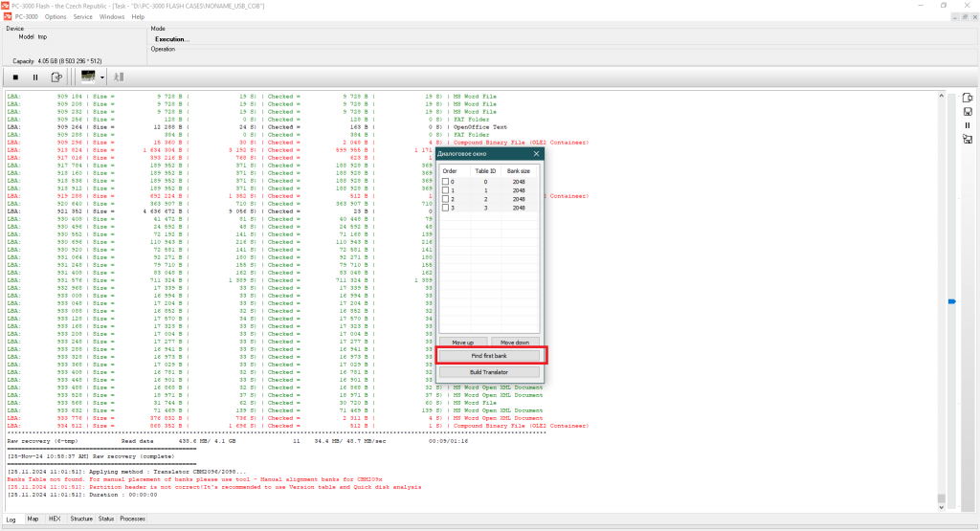This screenshot has width=980, height=531.
Task: Check the box for bank order 0
Action: pos(446,182)
